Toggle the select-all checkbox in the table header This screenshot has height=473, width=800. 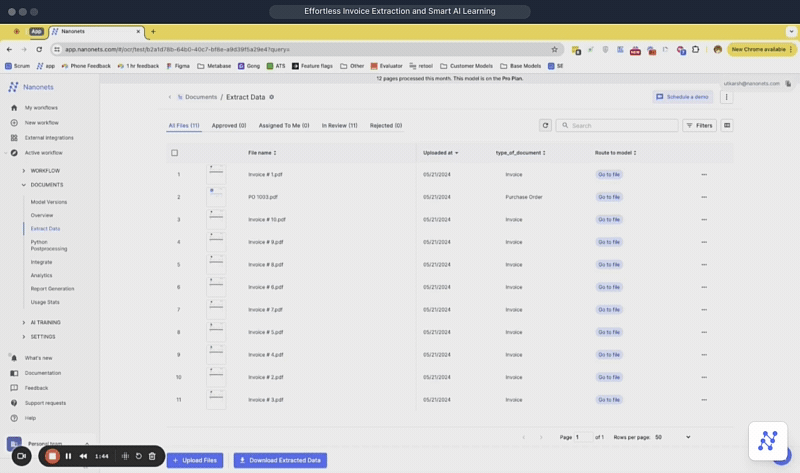pyautogui.click(x=175, y=153)
